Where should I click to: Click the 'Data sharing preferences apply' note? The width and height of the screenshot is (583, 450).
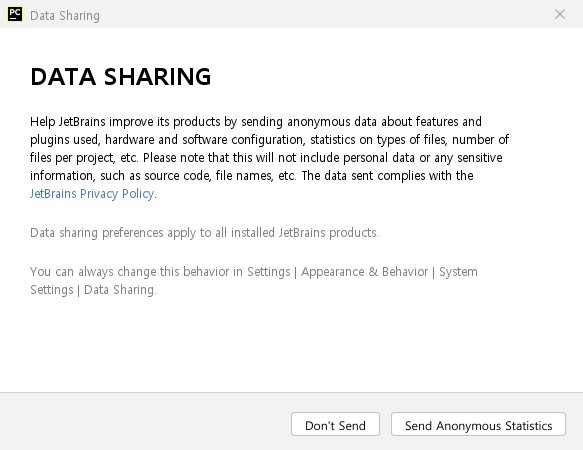(x=204, y=233)
